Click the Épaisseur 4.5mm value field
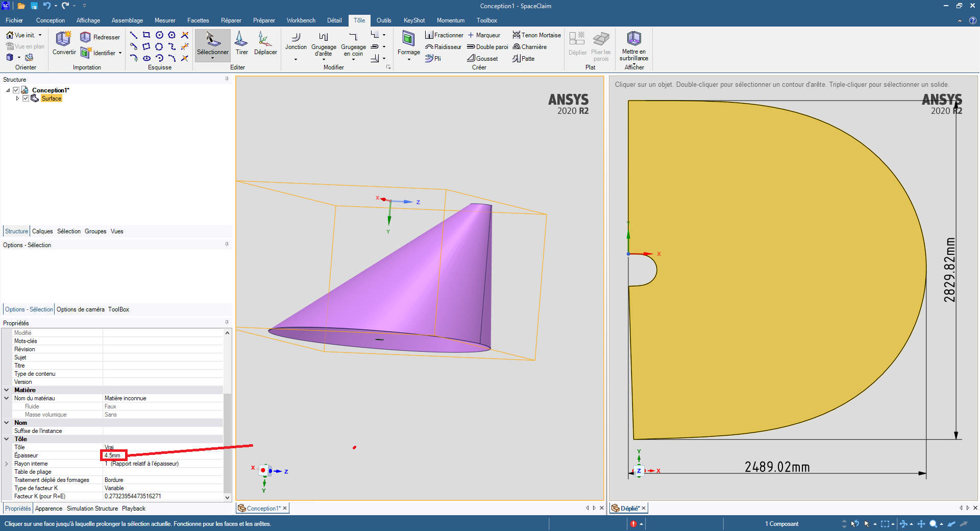 113,455
